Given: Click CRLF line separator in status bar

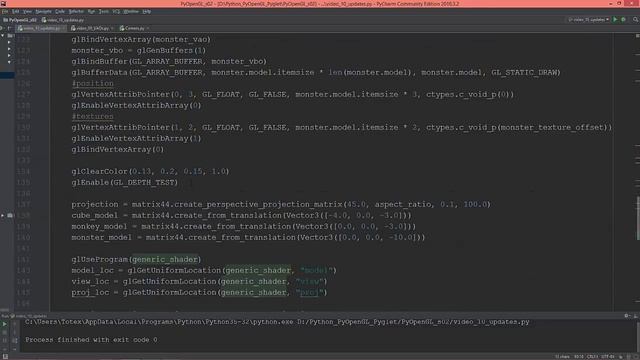Looking at the screenshot, I should [592, 357].
